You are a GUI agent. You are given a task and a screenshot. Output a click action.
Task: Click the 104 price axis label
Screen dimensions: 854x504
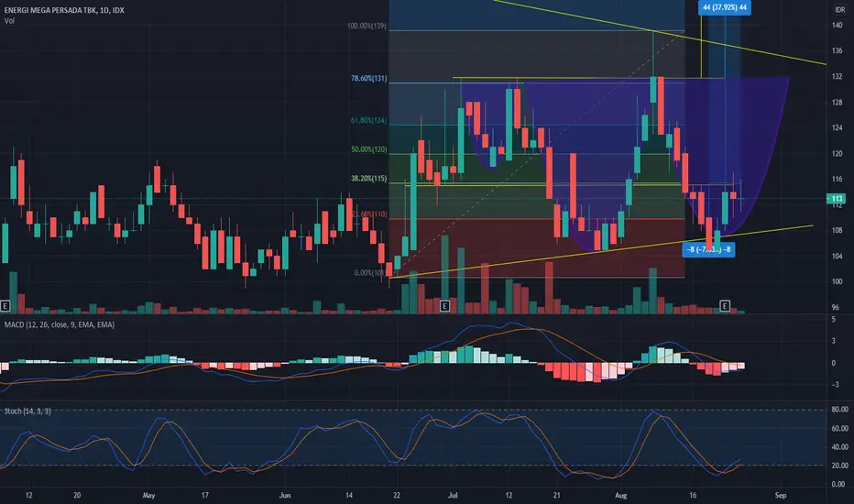point(838,256)
